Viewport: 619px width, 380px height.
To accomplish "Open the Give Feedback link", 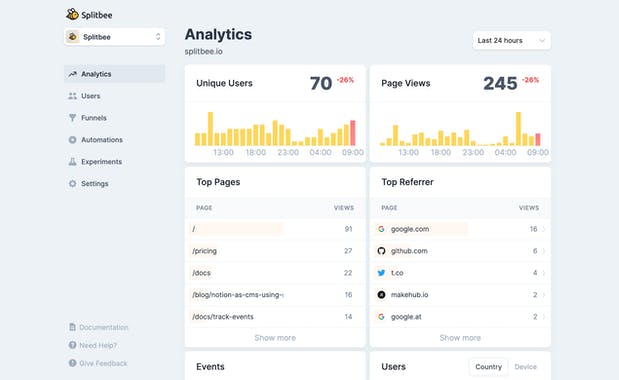I will (x=103, y=363).
